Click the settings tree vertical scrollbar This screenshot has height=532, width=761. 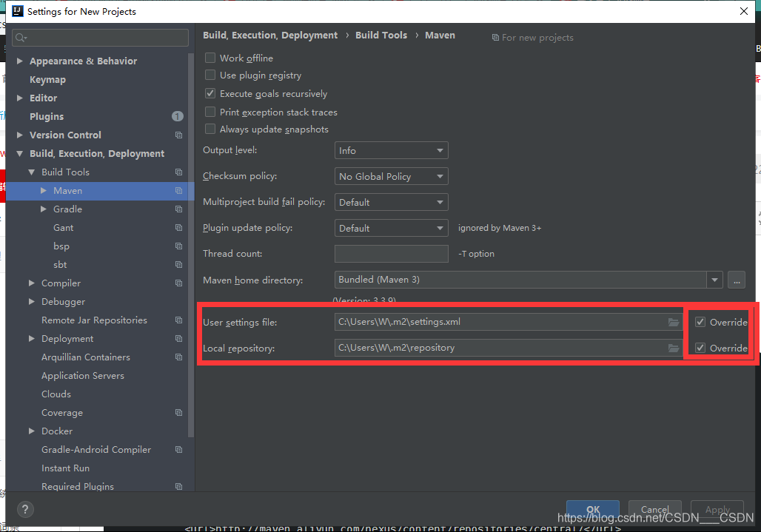pyautogui.click(x=191, y=245)
